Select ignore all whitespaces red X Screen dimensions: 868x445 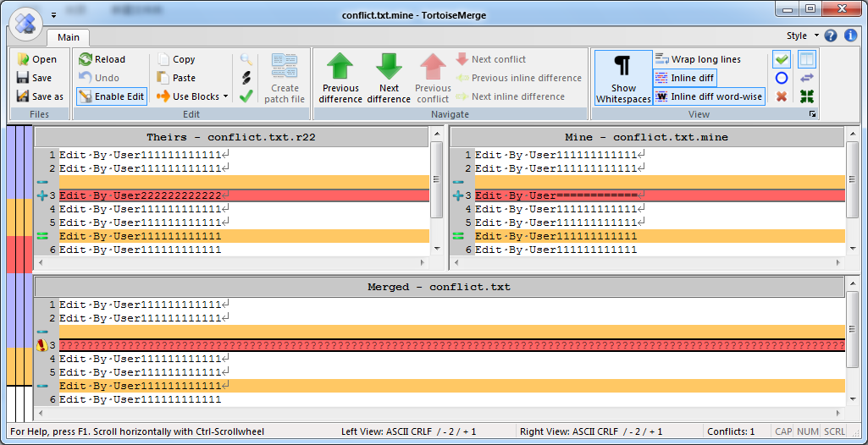pos(782,96)
